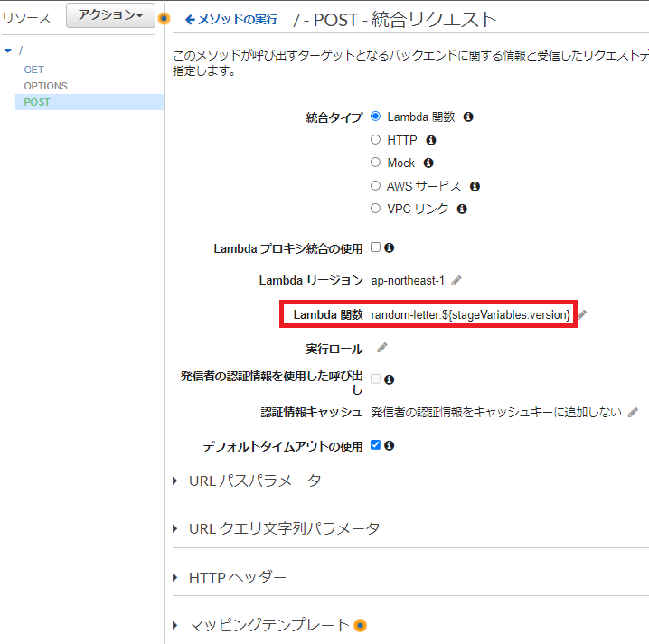Show info for VPC リンク integration type
The height and width of the screenshot is (644, 649).
(462, 210)
